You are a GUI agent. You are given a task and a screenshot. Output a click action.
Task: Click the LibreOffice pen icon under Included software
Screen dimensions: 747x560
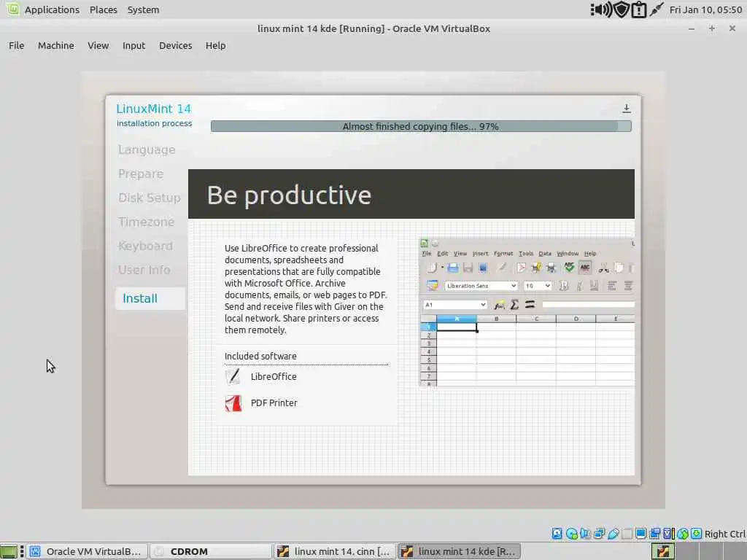pyautogui.click(x=233, y=377)
